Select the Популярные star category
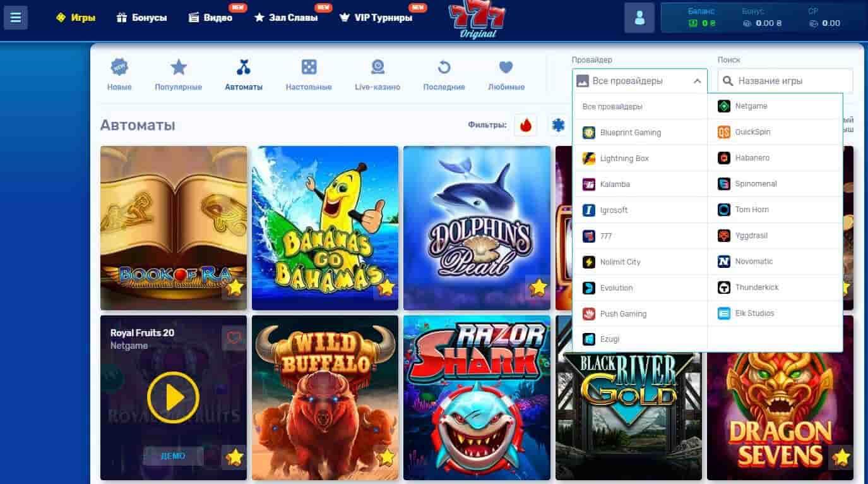 coord(179,75)
